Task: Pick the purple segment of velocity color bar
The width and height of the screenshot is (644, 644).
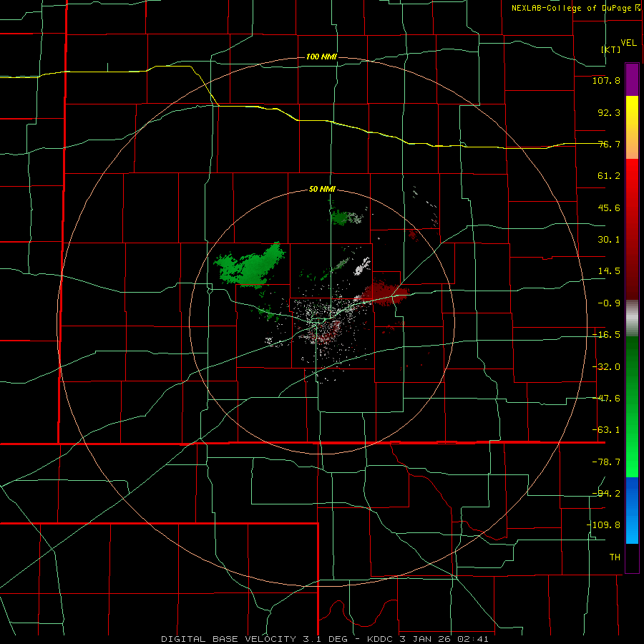Action: coord(632,79)
